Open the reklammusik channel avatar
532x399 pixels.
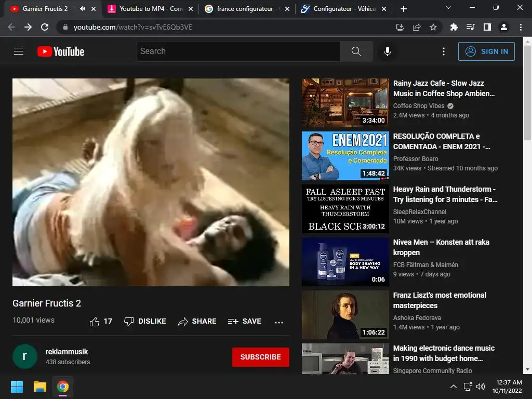click(25, 356)
